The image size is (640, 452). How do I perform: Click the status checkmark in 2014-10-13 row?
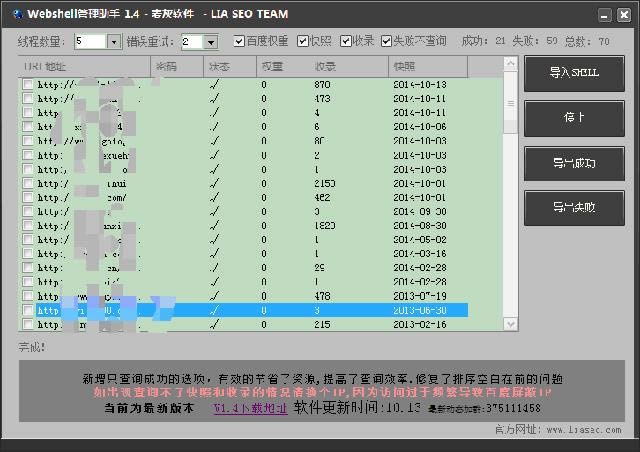click(214, 85)
